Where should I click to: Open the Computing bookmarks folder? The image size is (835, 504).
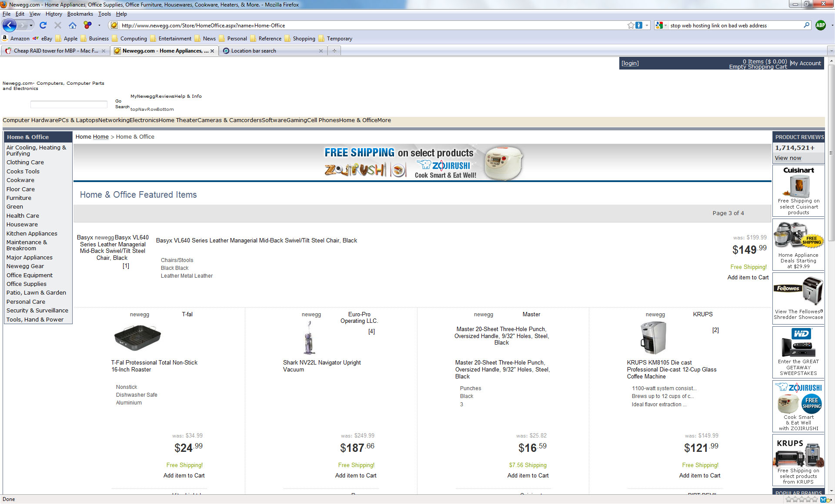[x=129, y=38]
